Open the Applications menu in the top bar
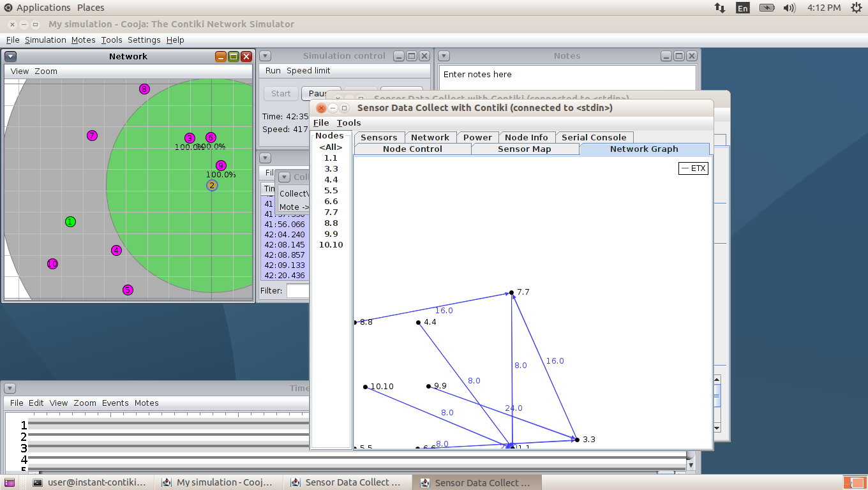The height and width of the screenshot is (490, 868). coord(43,8)
